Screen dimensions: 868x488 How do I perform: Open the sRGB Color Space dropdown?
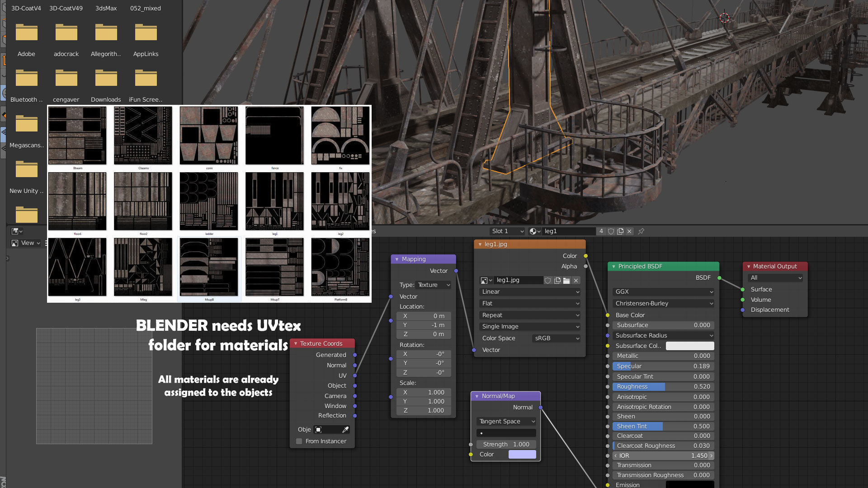(x=556, y=338)
